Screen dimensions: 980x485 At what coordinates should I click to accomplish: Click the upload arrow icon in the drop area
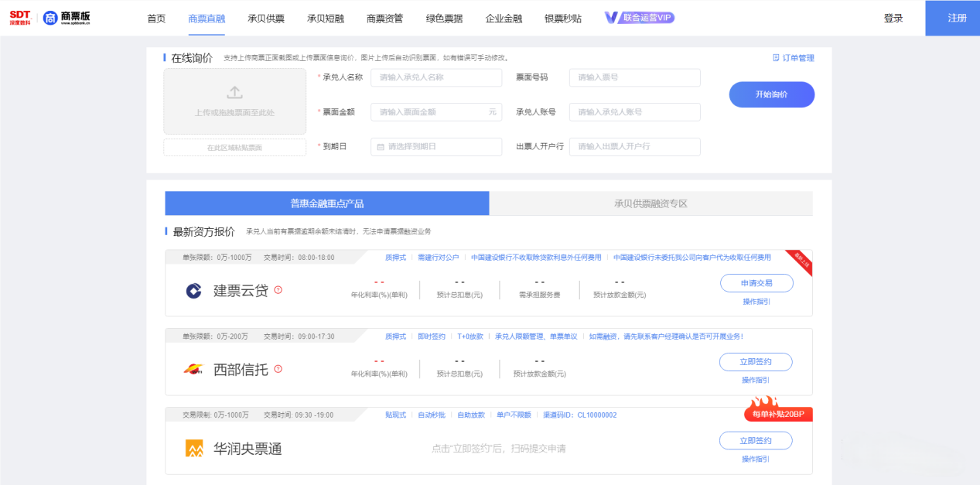click(x=234, y=93)
